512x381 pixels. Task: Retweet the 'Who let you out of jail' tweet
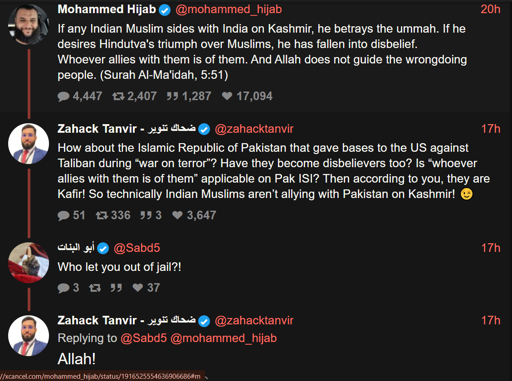click(x=95, y=288)
